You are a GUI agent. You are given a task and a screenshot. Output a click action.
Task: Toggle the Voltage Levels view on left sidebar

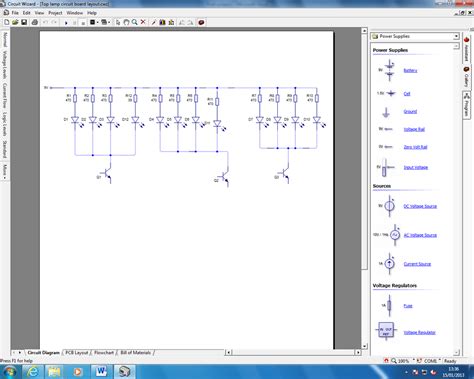click(x=5, y=65)
